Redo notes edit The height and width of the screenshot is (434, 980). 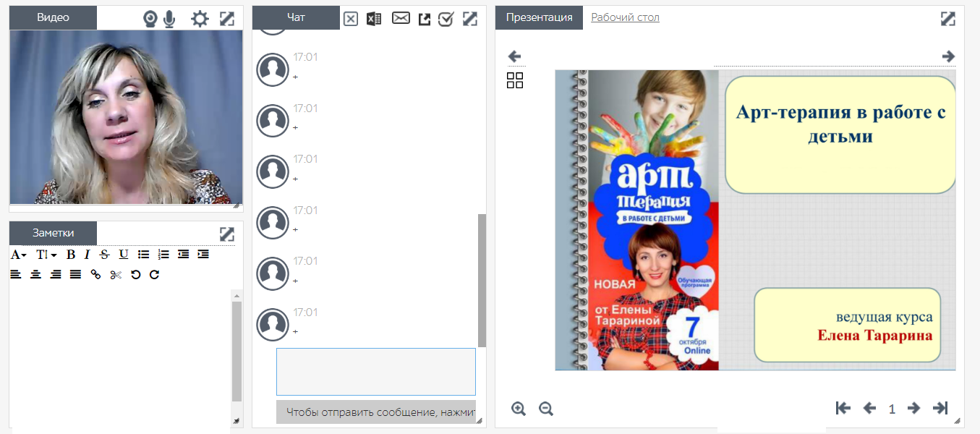pyautogui.click(x=154, y=275)
